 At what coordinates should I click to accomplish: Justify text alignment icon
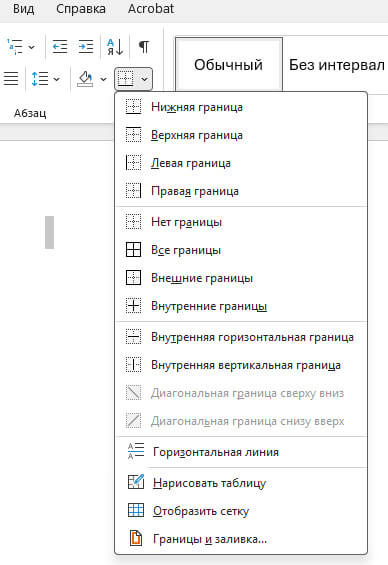11,78
